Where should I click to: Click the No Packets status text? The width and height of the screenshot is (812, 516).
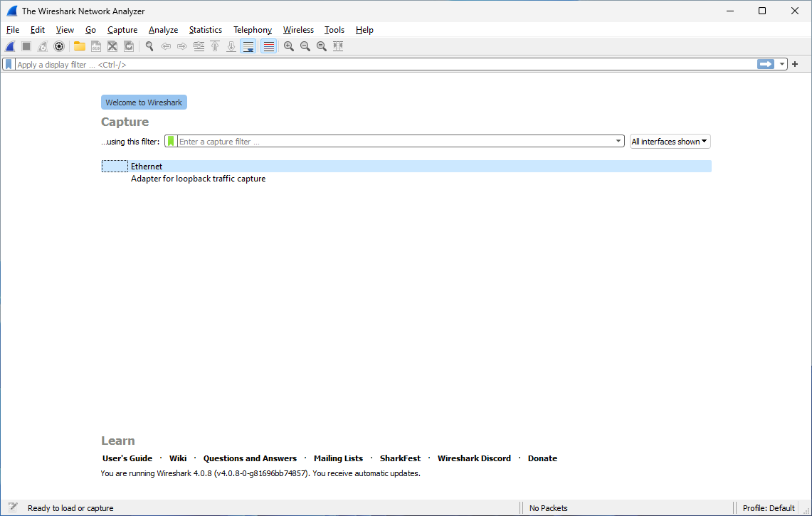[x=549, y=508]
